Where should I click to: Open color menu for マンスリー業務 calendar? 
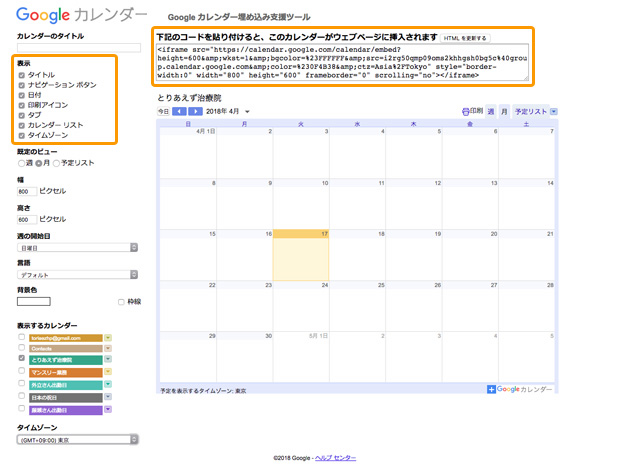[x=108, y=372]
